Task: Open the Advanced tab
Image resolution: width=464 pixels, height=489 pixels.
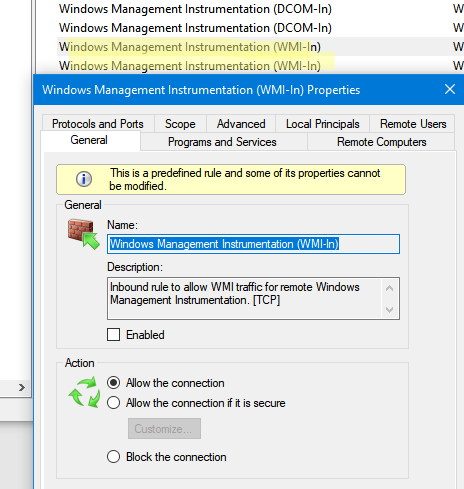Action: pyautogui.click(x=241, y=124)
